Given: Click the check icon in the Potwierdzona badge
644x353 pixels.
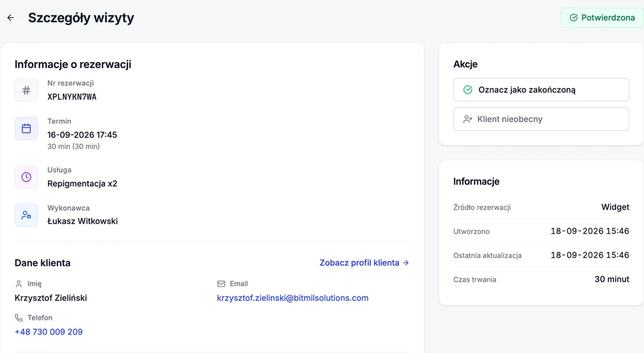Looking at the screenshot, I should 573,18.
